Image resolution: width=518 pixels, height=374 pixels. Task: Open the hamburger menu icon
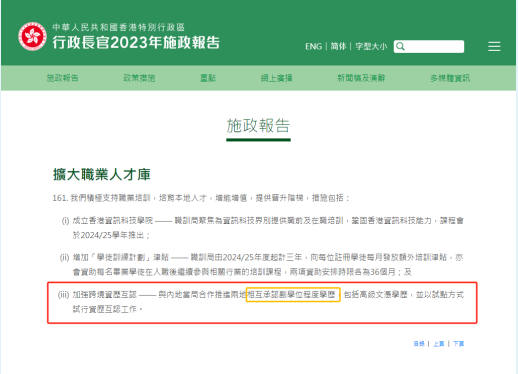coord(494,46)
